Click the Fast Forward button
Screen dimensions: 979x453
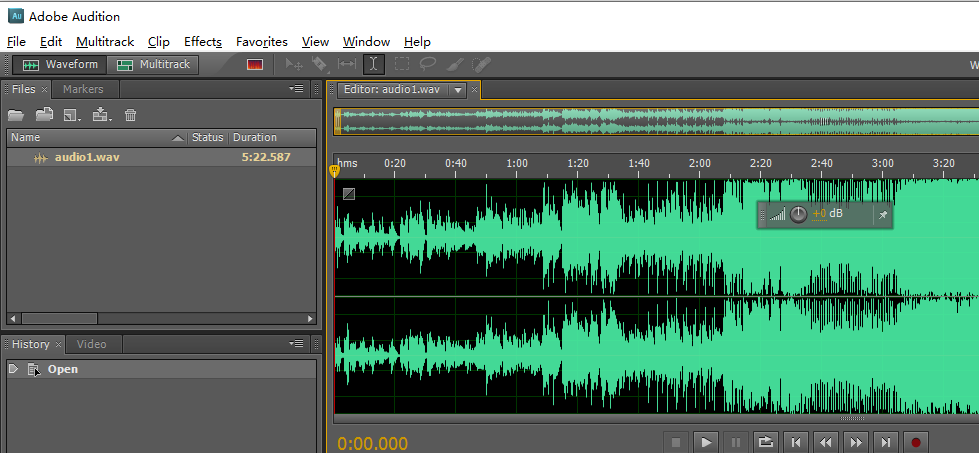tap(855, 442)
